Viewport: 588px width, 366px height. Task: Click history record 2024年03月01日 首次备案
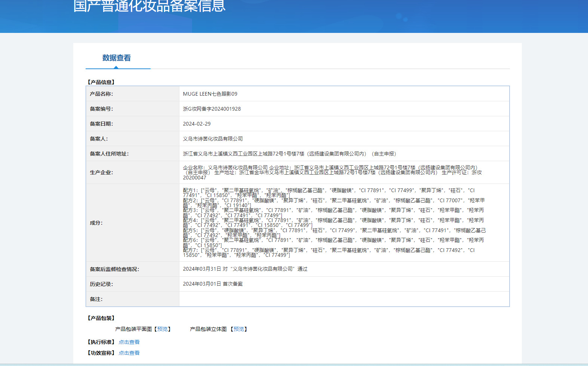click(x=213, y=284)
